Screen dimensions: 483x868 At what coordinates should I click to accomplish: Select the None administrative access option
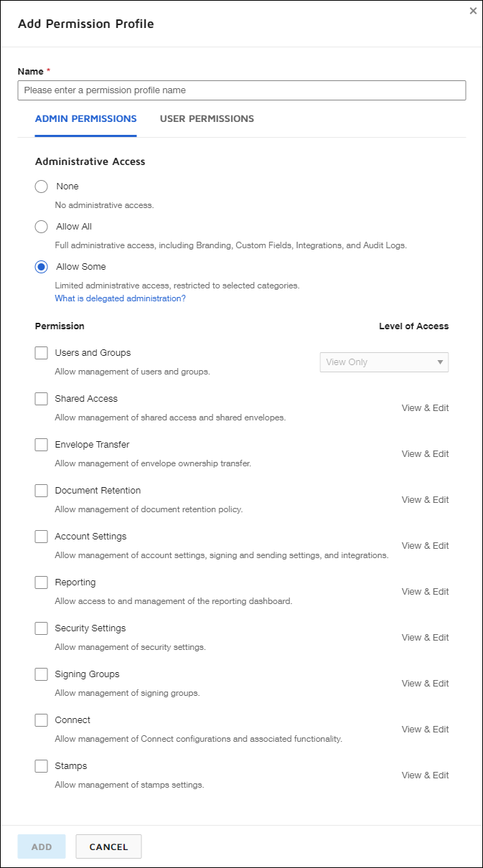tap(41, 186)
